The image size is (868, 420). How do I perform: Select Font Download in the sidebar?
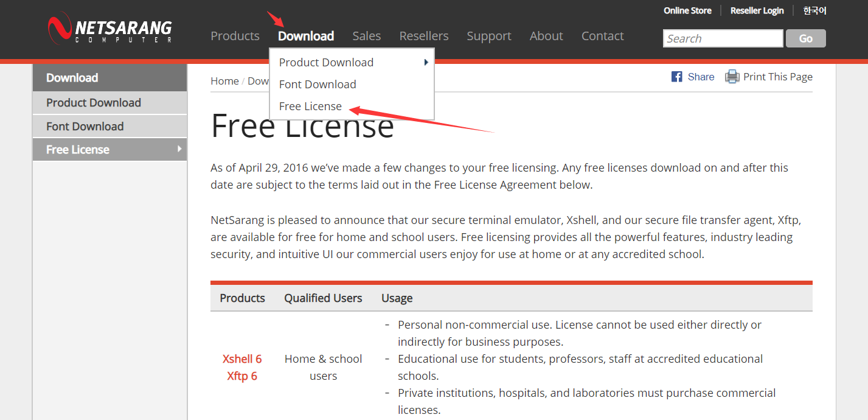(109, 126)
